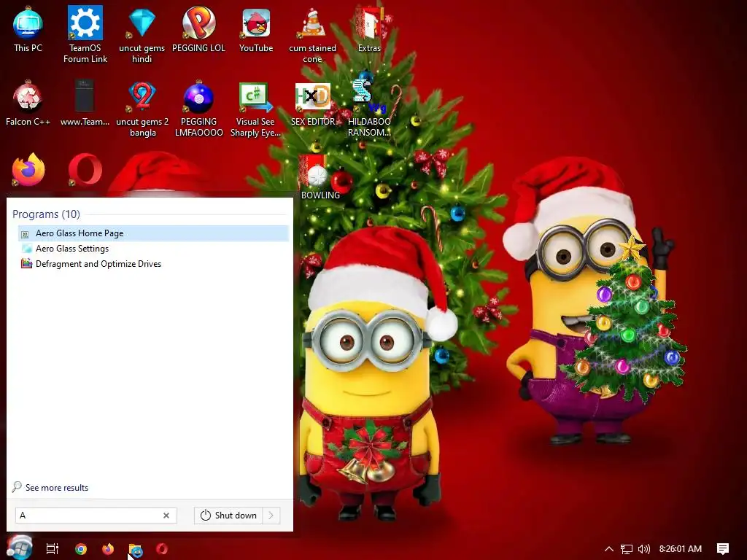Select the www.Team... desktop file

[x=85, y=104]
